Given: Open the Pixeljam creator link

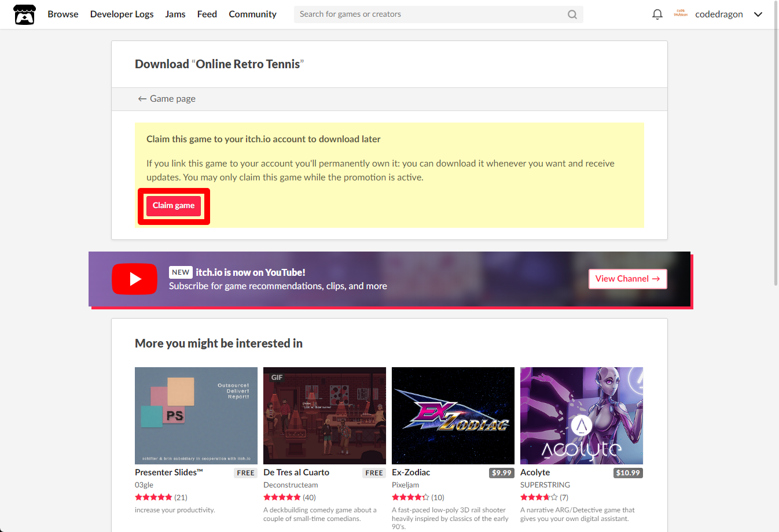Looking at the screenshot, I should [x=405, y=485].
